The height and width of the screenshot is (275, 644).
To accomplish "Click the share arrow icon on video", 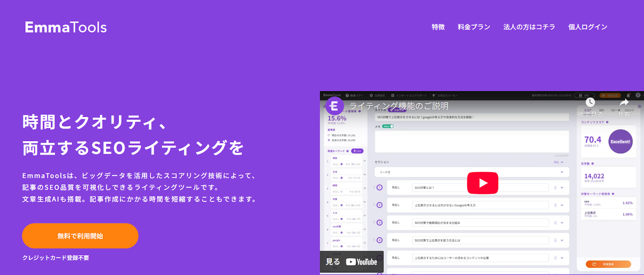I will (x=624, y=102).
